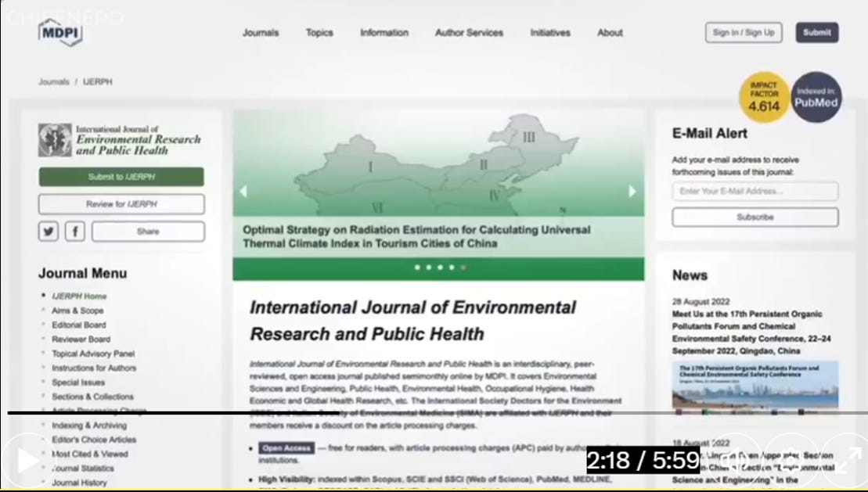Screen dimensions: 868x492
Task: Click the Optimal Strategy on Radiation Estimation headline
Action: click(x=416, y=237)
